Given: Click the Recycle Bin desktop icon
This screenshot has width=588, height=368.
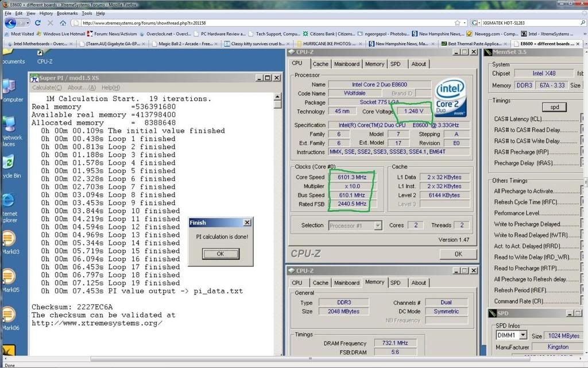Looking at the screenshot, I should point(10,167).
